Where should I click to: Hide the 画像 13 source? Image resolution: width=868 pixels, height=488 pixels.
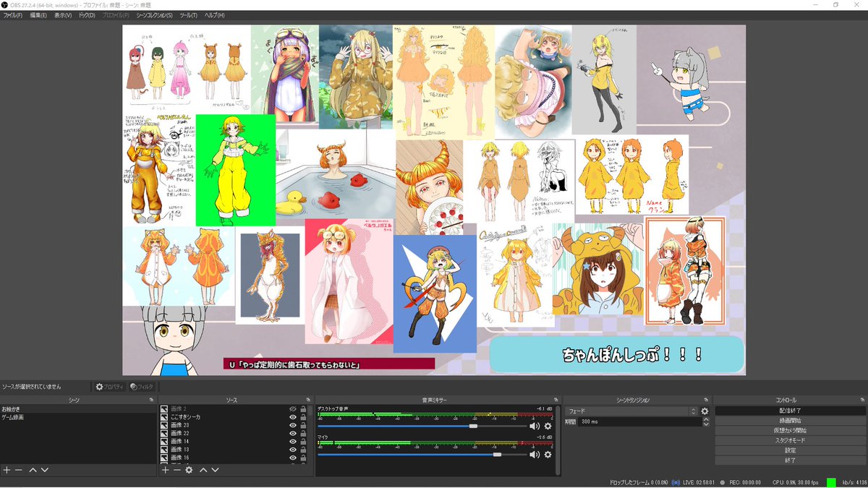pos(293,449)
